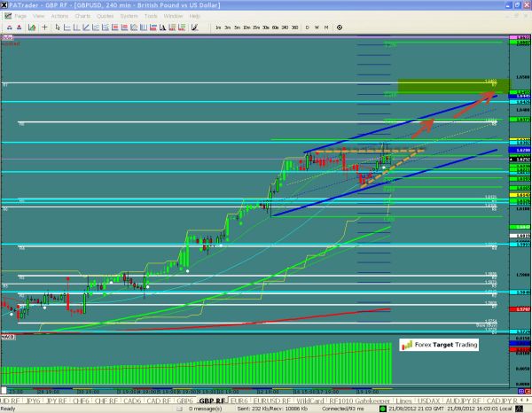Click the HACO indicator label

(8, 338)
